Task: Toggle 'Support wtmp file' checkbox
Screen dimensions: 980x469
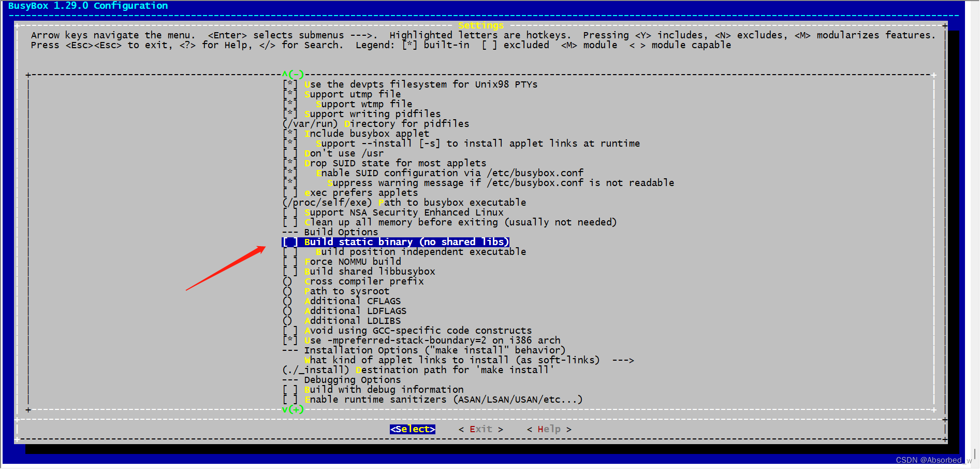Action: 290,104
